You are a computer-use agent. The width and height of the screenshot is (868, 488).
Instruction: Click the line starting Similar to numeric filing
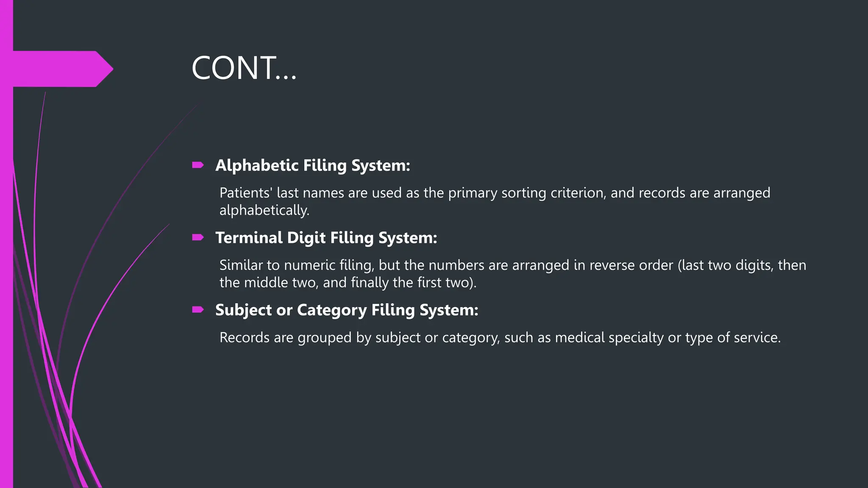coord(513,265)
